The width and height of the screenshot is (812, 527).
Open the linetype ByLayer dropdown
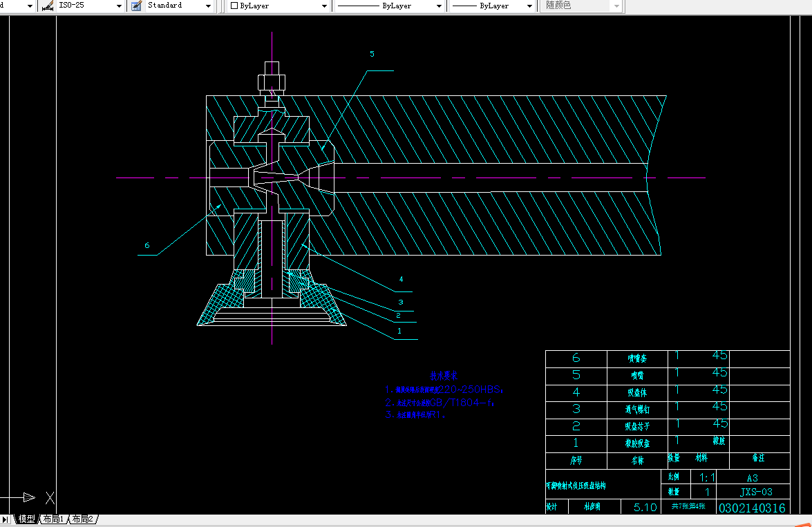[439, 6]
